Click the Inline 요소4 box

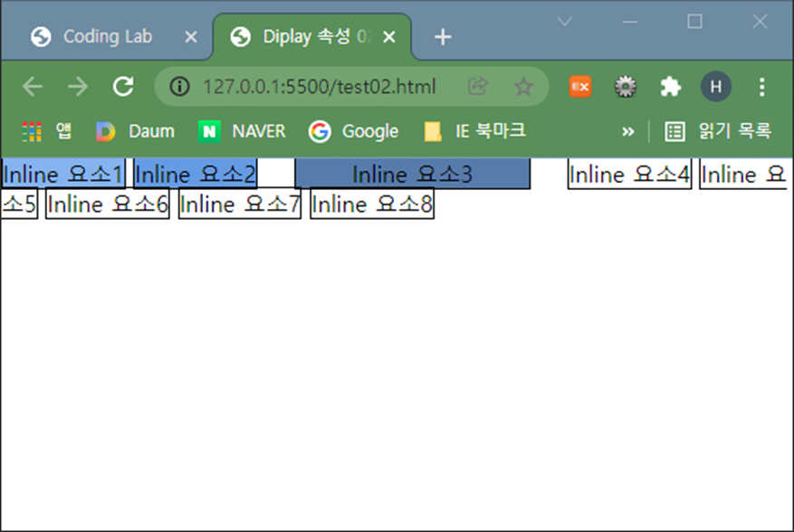[629, 175]
